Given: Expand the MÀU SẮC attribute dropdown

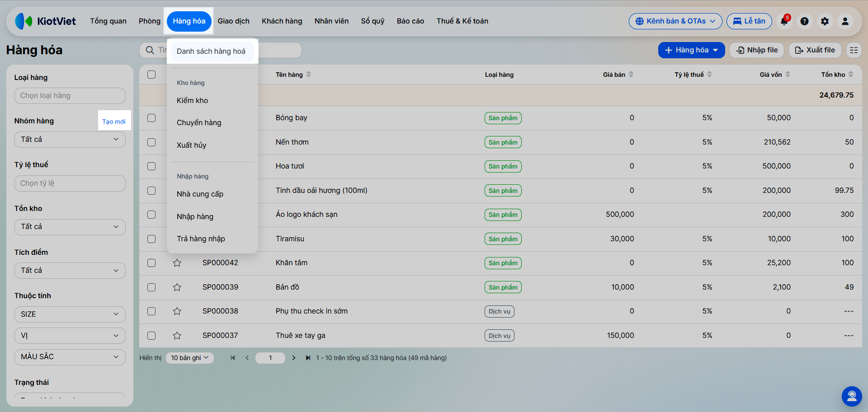Looking at the screenshot, I should (70, 357).
